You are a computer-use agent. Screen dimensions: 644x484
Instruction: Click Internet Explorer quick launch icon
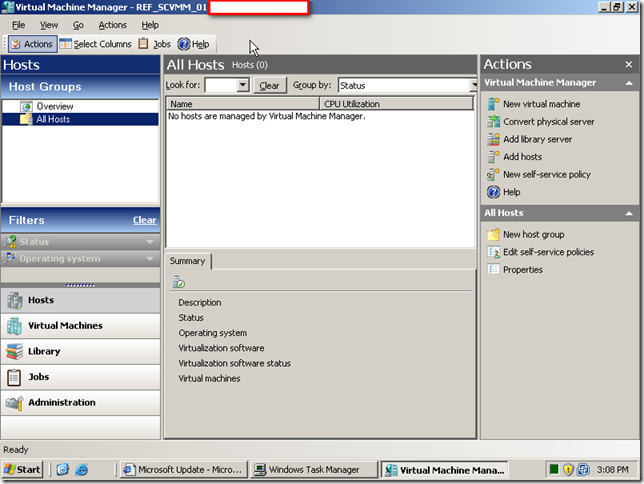click(x=82, y=470)
